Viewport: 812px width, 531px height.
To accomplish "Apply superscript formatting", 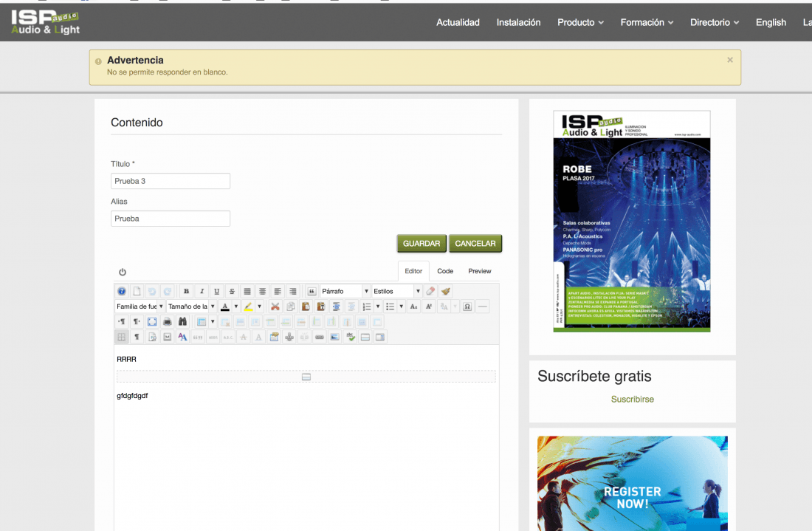I will (429, 306).
